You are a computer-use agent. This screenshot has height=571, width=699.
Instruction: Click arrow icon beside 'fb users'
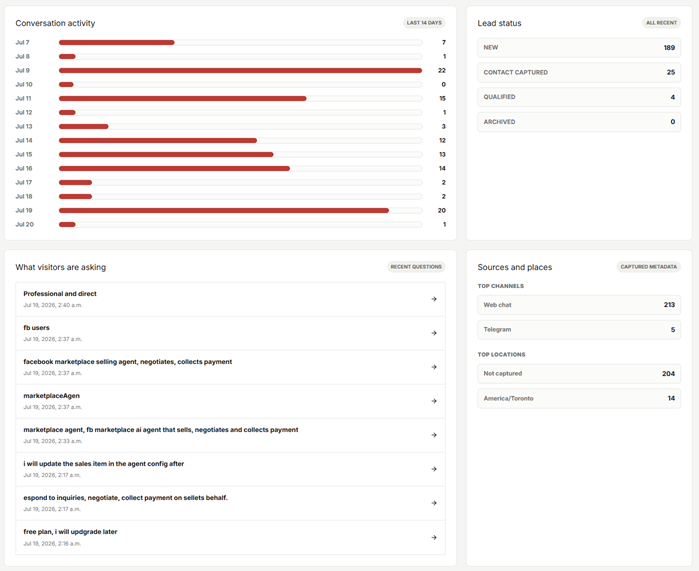coord(434,333)
